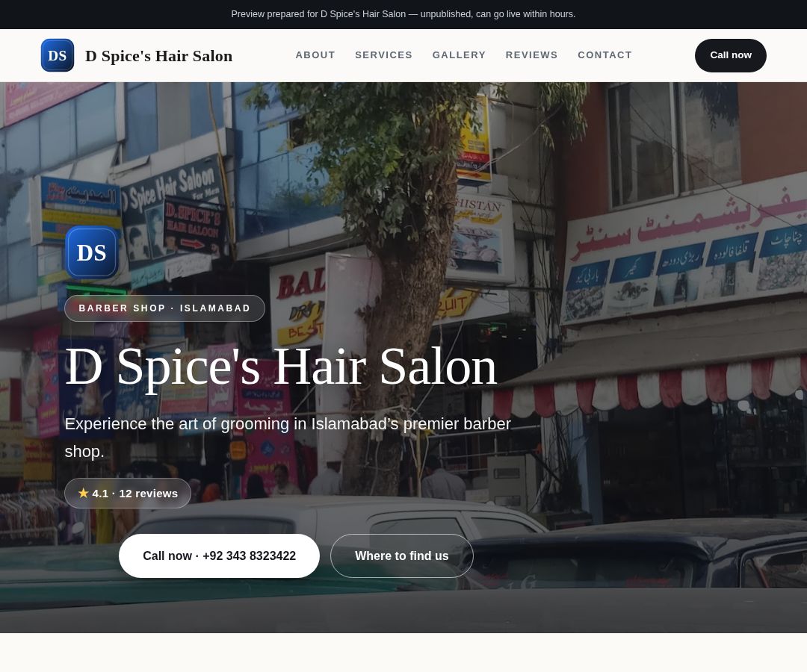Click the preview banner text at top

point(403,14)
